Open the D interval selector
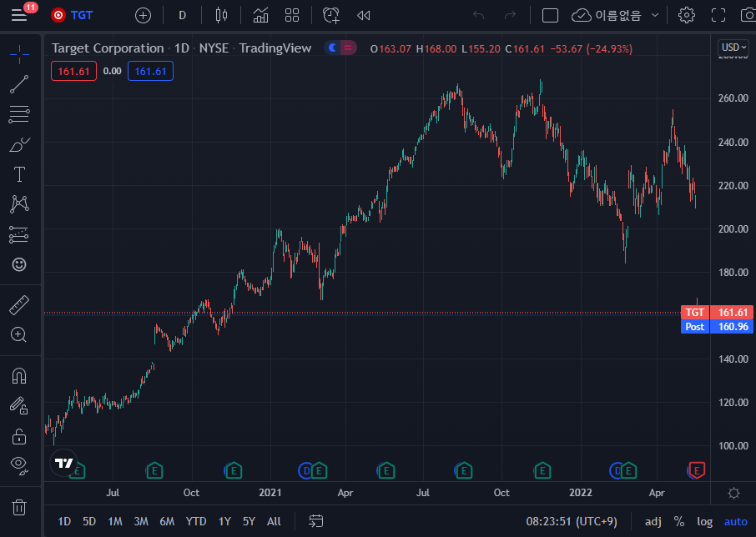 182,15
